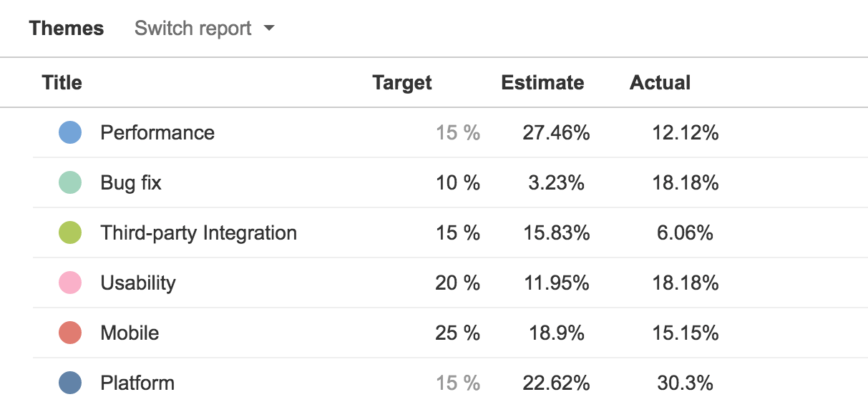Image resolution: width=868 pixels, height=407 pixels.
Task: Sort by the Estimate column header
Action: pyautogui.click(x=542, y=82)
